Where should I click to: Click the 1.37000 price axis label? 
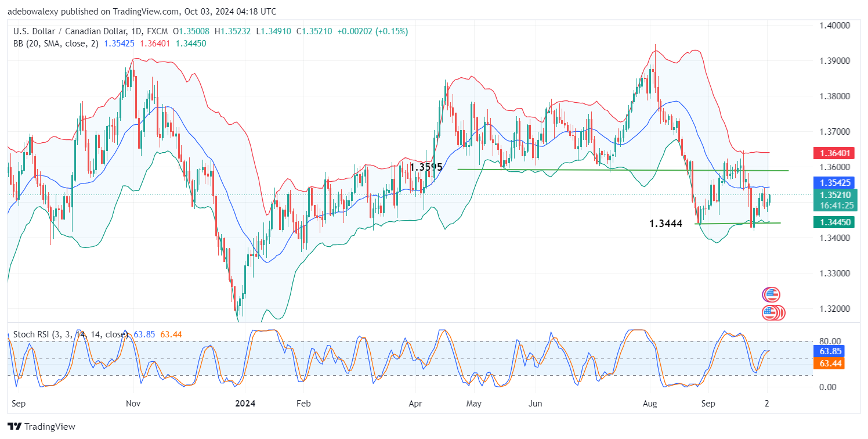(836, 132)
